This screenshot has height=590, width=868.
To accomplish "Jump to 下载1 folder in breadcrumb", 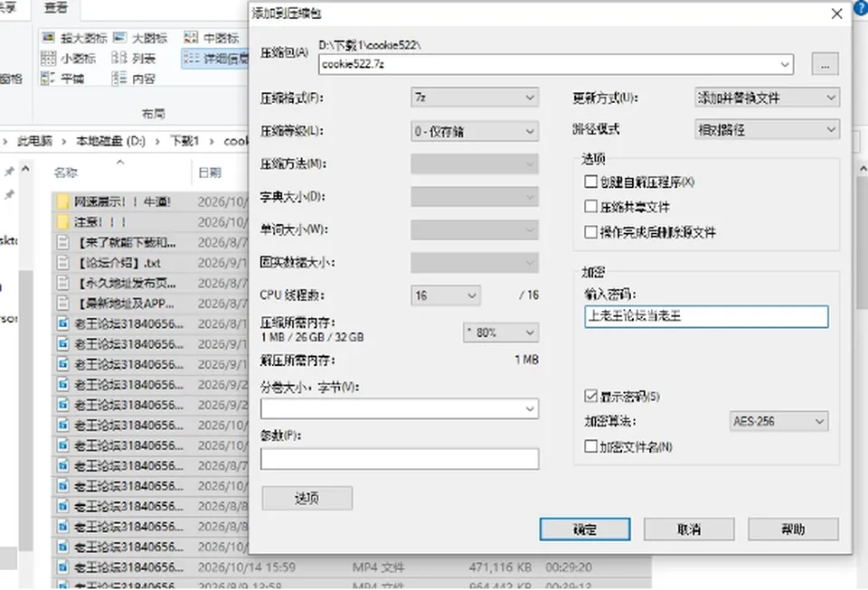I will (x=184, y=141).
